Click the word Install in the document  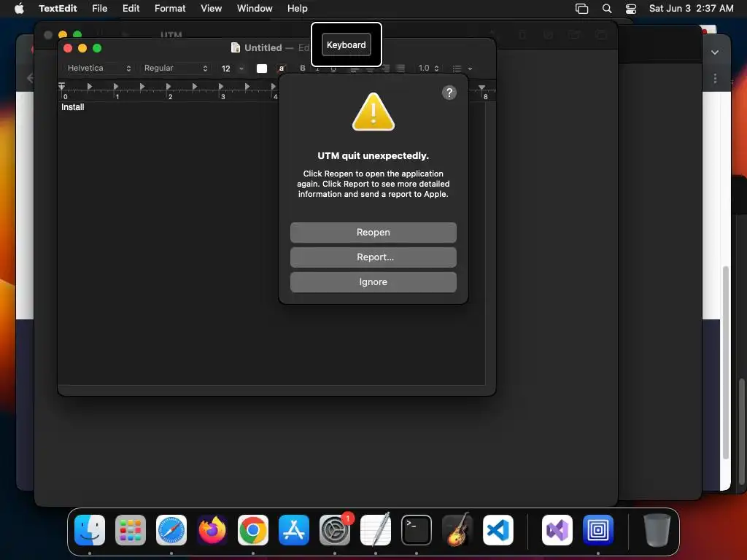coord(72,107)
